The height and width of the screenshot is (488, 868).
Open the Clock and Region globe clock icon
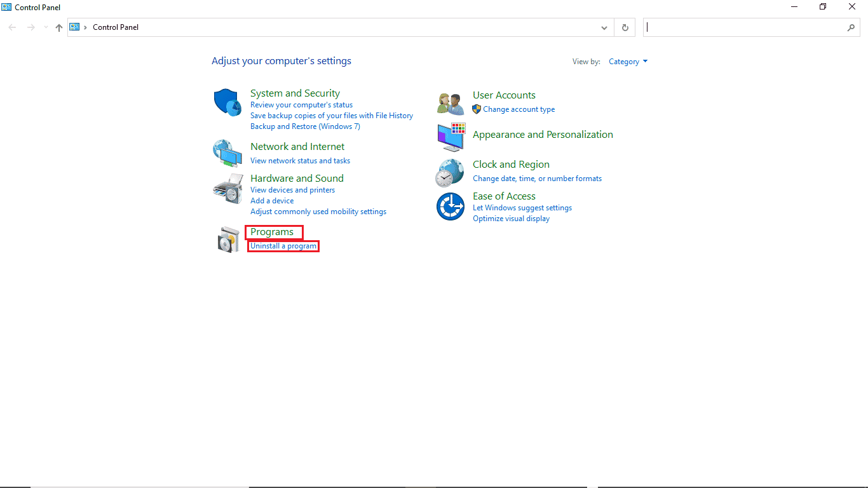pos(450,173)
